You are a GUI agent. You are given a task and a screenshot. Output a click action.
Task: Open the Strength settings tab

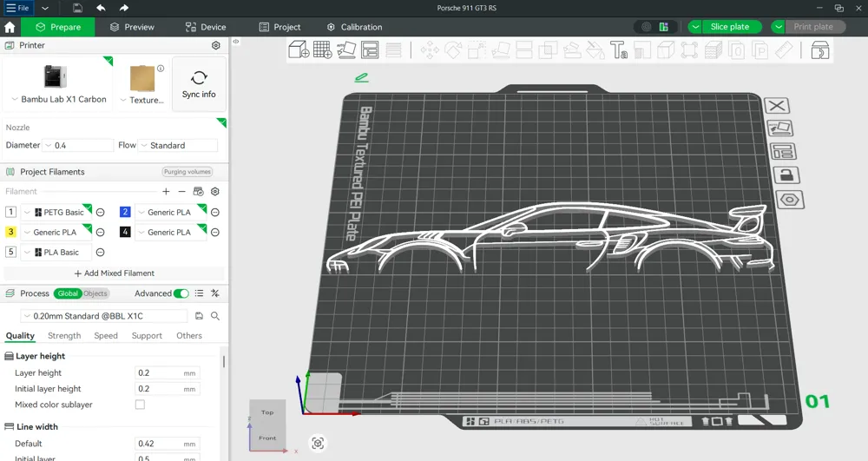(64, 335)
